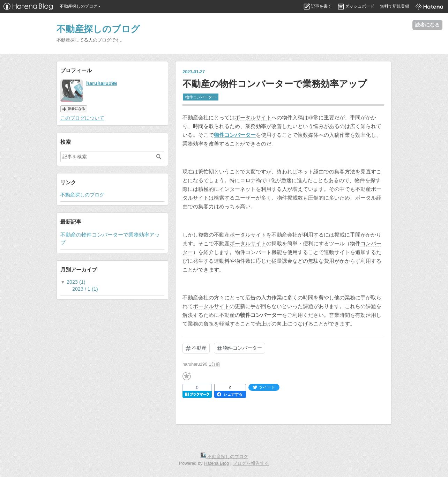The height and width of the screenshot is (477, 448).
Task: Add a Hatena star to article
Action: [x=187, y=376]
